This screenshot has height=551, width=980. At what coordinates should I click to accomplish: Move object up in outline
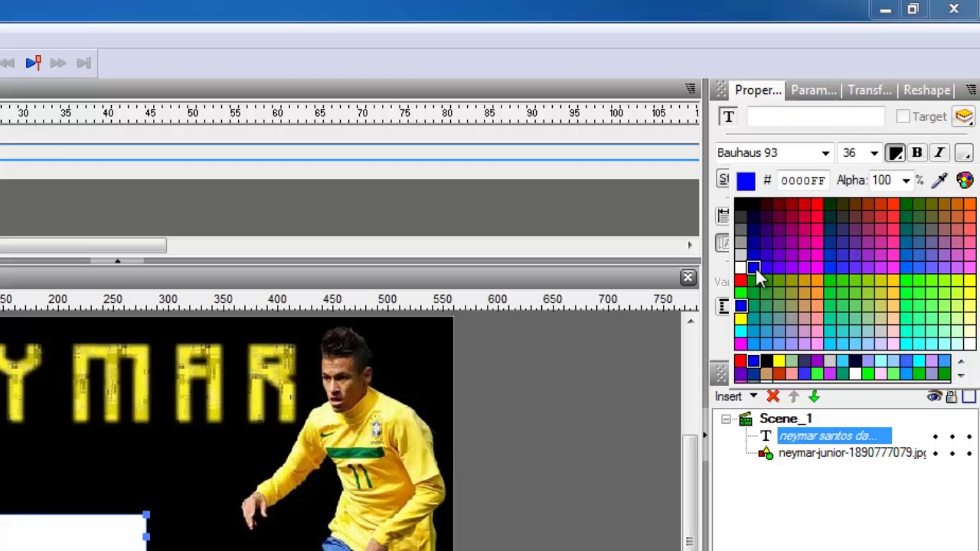pos(793,396)
